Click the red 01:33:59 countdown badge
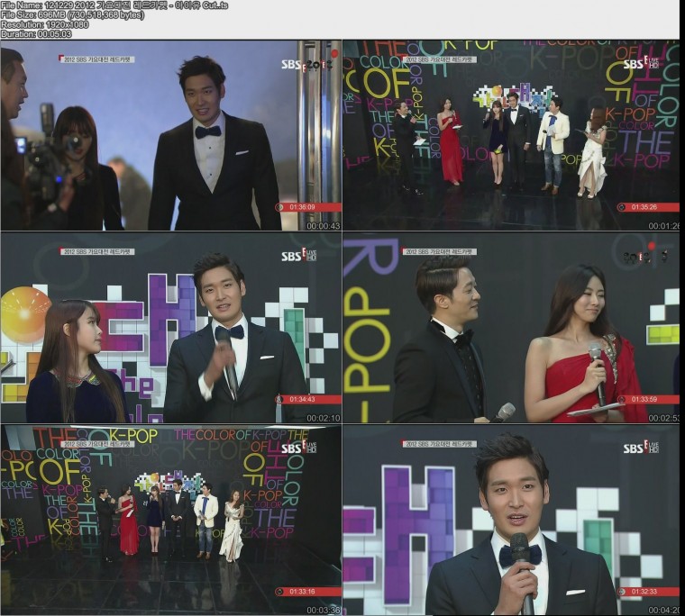 coord(648,399)
